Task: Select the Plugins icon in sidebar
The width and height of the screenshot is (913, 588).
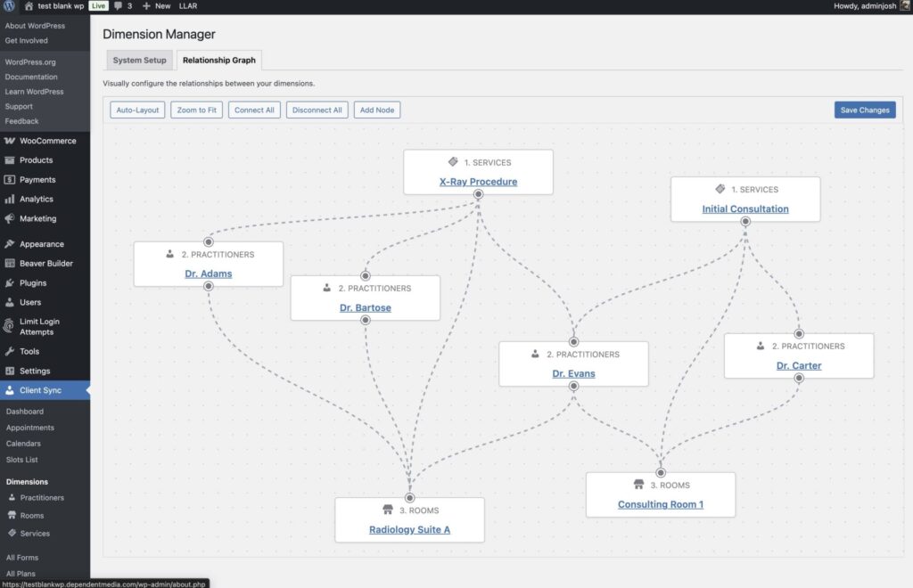Action: [10, 283]
